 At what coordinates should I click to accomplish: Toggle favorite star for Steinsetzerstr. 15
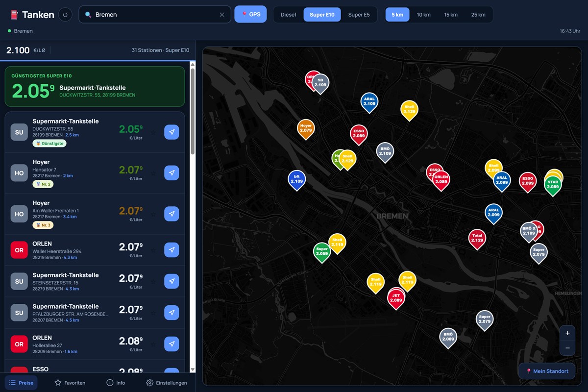click(153, 281)
